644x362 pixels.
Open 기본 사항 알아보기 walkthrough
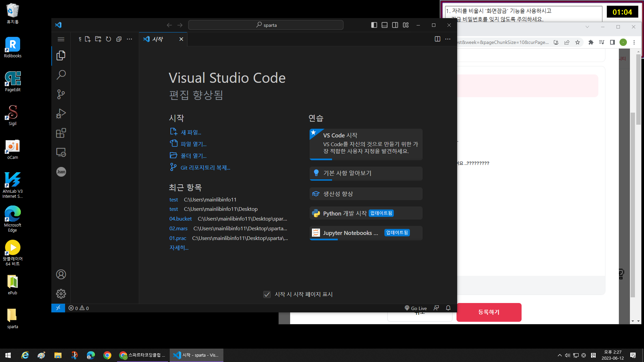tap(366, 174)
